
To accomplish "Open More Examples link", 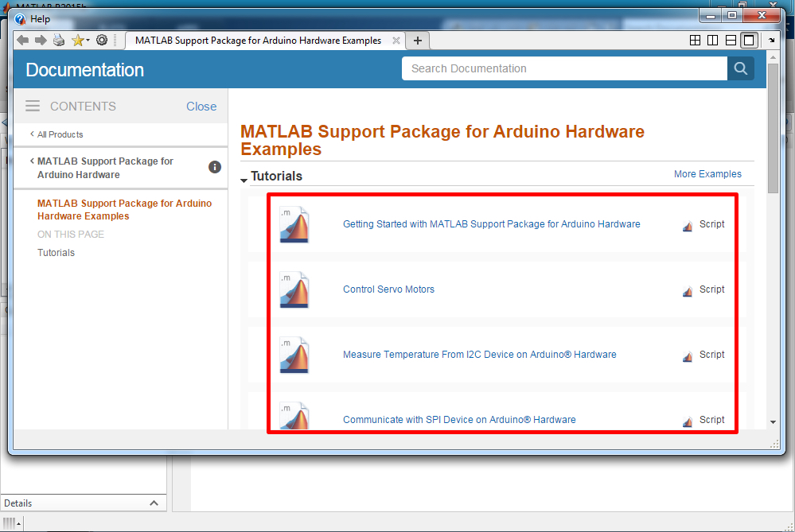I will coord(707,174).
